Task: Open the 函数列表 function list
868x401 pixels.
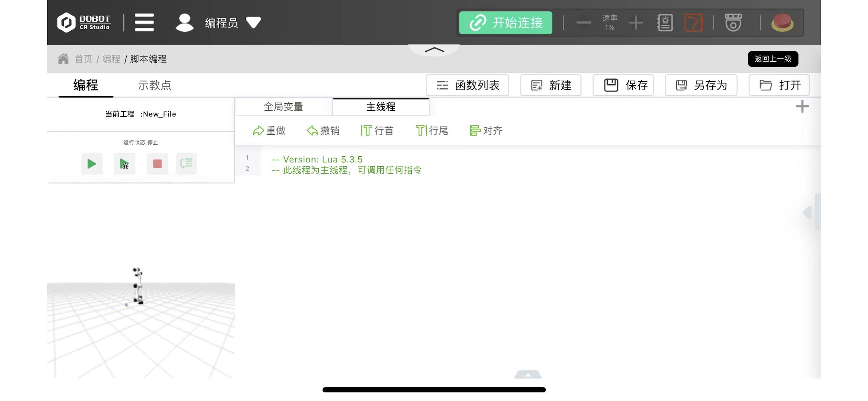Action: click(467, 85)
